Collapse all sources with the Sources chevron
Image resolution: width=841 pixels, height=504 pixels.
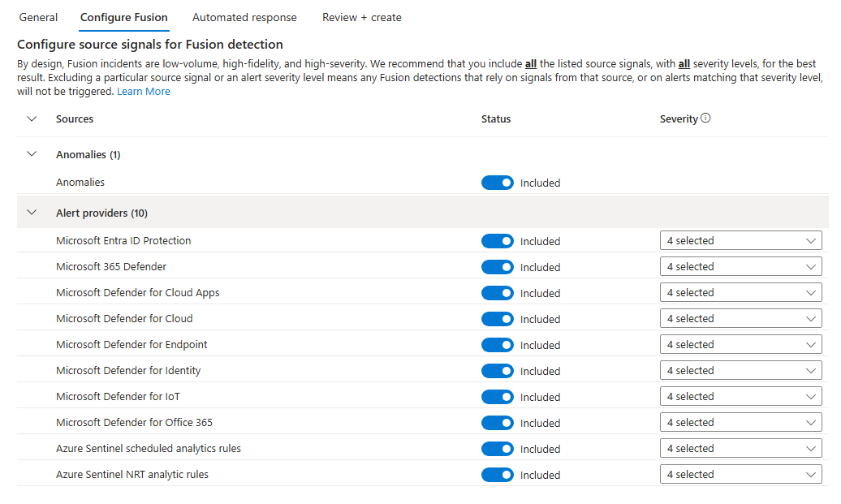[x=32, y=118]
